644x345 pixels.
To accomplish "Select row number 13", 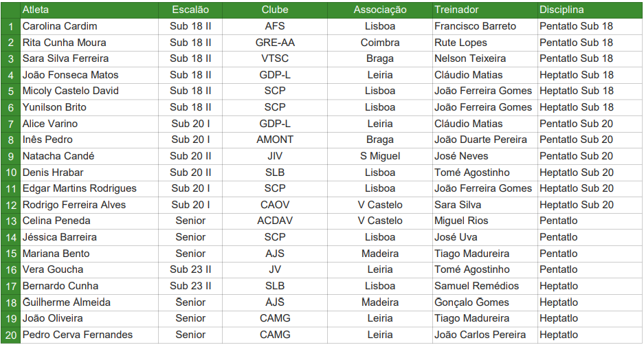I will (x=11, y=221).
